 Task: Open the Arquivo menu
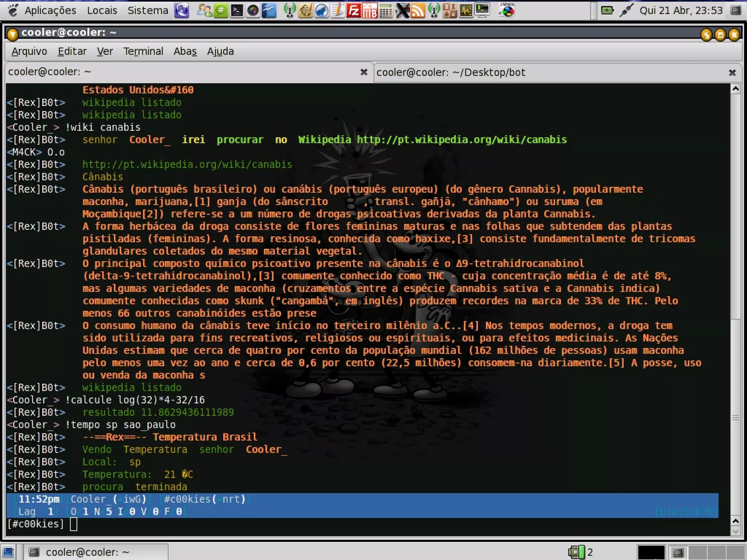29,51
